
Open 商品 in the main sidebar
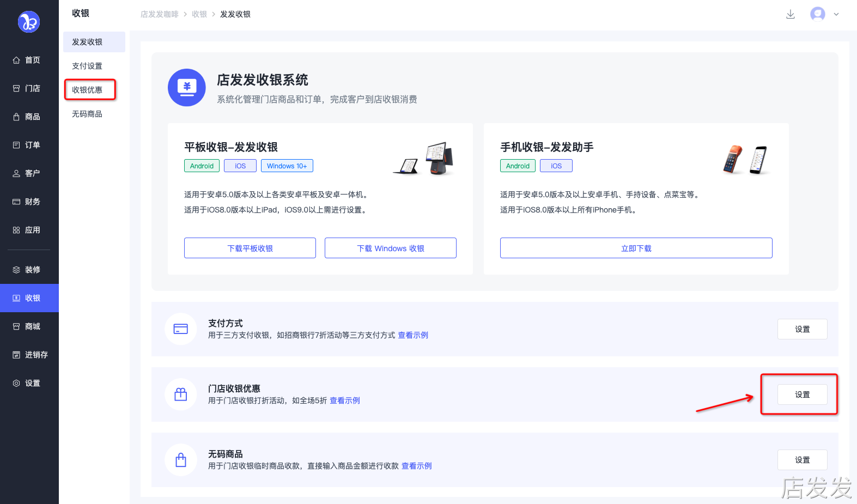pyautogui.click(x=29, y=117)
